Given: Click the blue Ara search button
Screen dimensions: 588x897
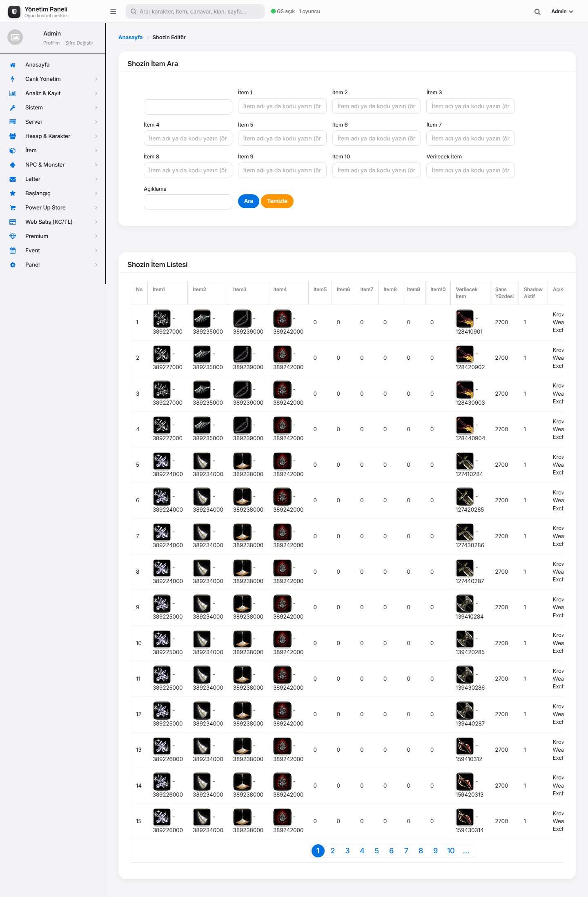Looking at the screenshot, I should coord(249,201).
